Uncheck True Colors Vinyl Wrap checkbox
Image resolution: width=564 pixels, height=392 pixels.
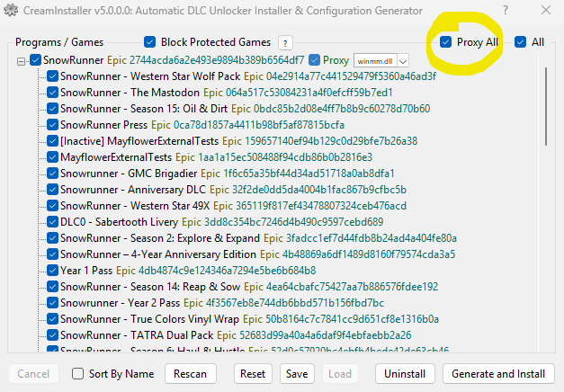pos(52,319)
